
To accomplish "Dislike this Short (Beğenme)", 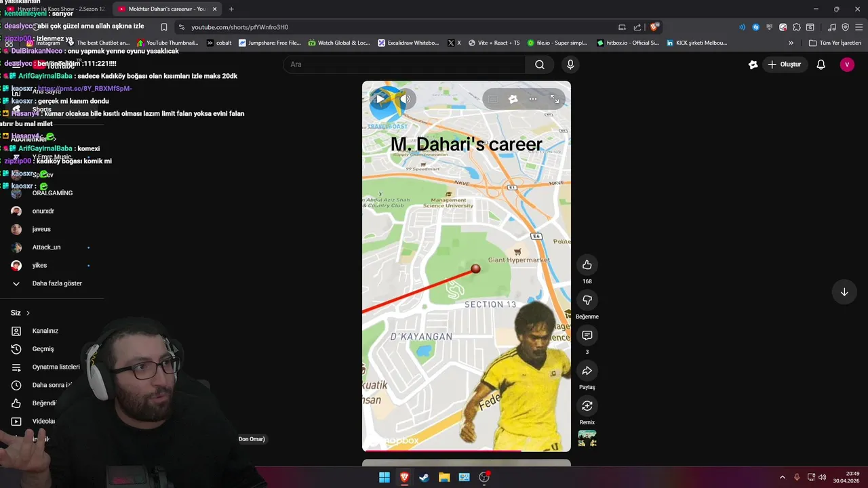I will 587,300.
